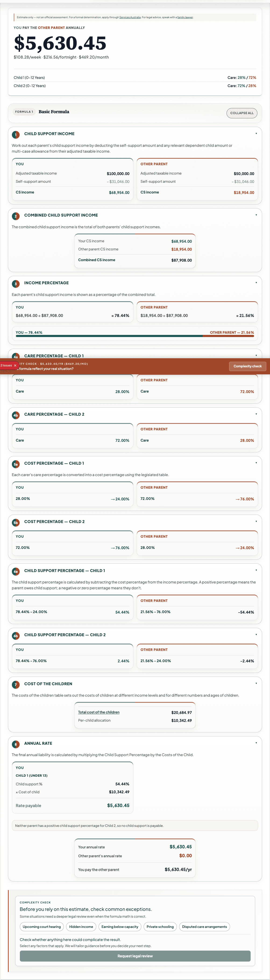Viewport: 270px width, 980px height.
Task: Select the Private schooling chip
Action: [160, 927]
